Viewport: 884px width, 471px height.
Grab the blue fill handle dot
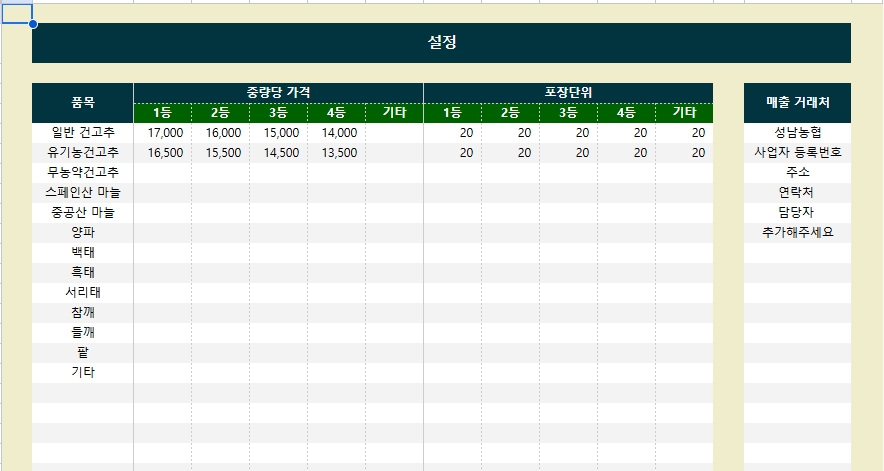tap(33, 24)
